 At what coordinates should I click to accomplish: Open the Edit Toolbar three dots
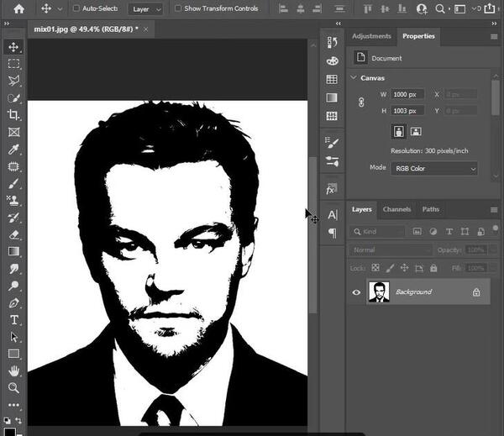coord(13,405)
